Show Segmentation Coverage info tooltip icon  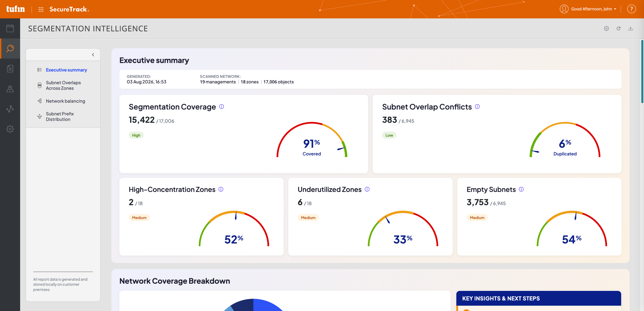[221, 107]
